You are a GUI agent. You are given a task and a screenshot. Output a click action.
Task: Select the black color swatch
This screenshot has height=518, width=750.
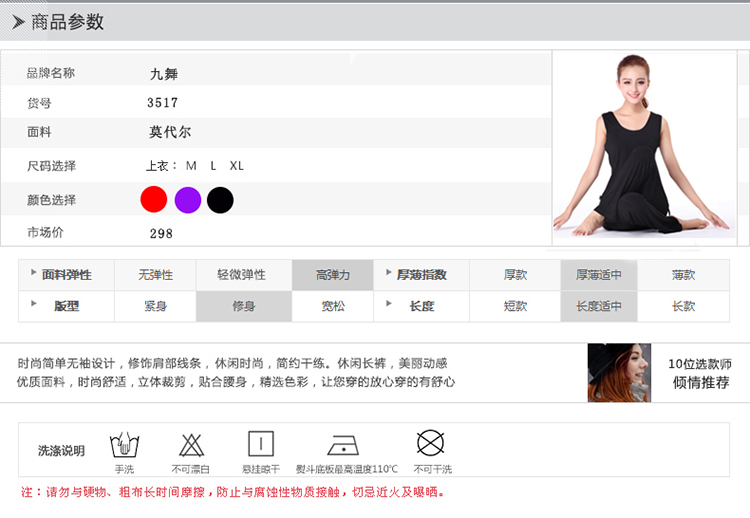click(220, 200)
